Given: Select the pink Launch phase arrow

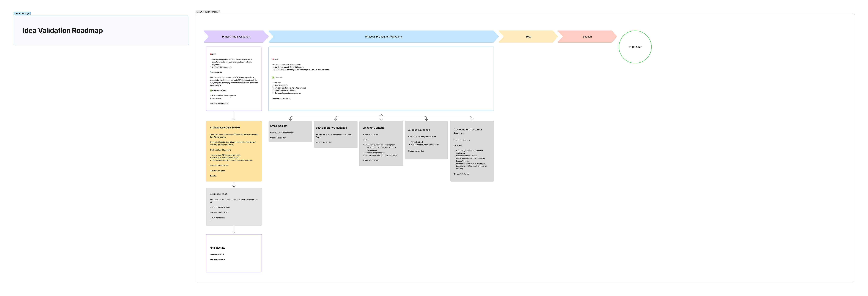Looking at the screenshot, I should 587,37.
